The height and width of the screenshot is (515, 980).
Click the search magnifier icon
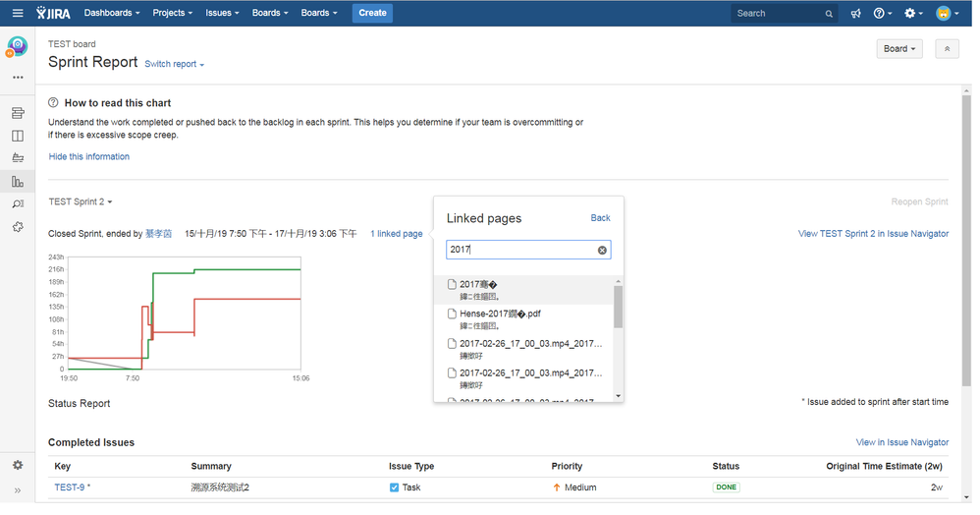pos(829,14)
